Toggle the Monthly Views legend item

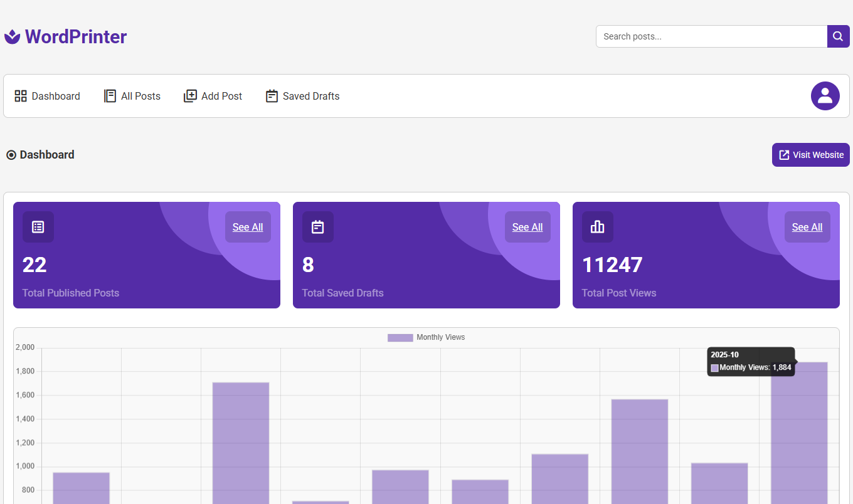click(x=426, y=337)
